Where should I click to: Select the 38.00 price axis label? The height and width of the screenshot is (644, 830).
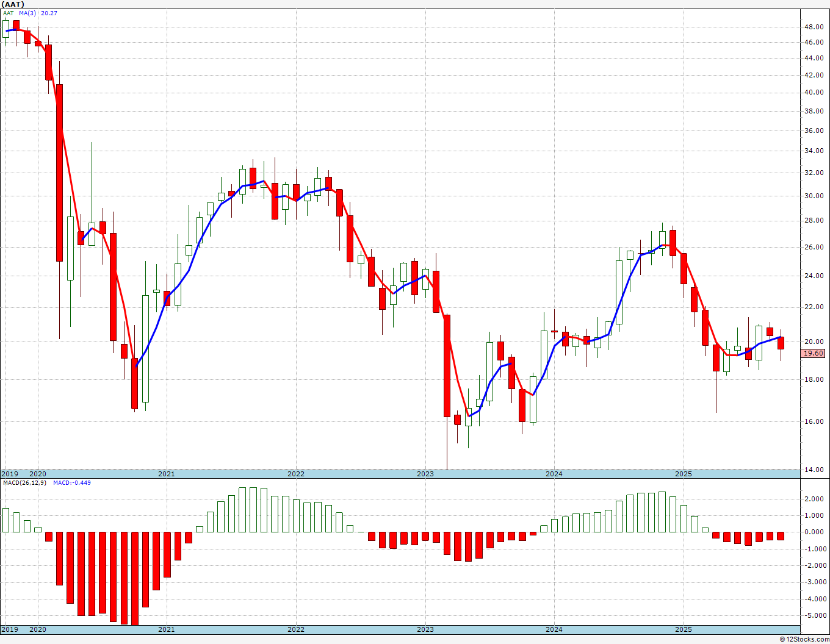(814, 111)
